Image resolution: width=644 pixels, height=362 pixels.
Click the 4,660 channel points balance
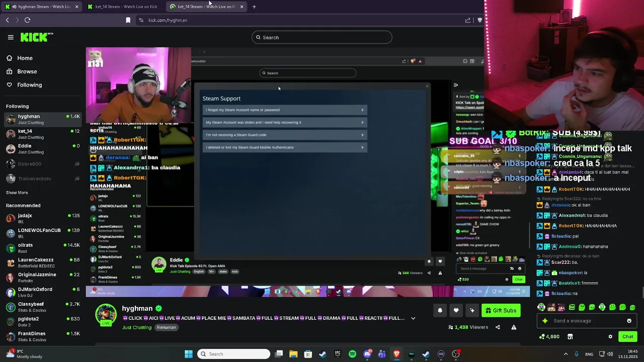(x=549, y=336)
